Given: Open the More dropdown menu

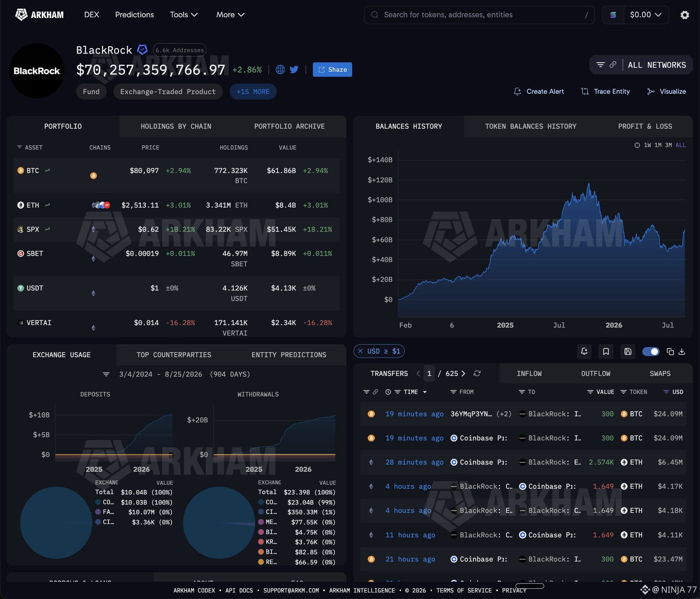Looking at the screenshot, I should pyautogui.click(x=230, y=15).
